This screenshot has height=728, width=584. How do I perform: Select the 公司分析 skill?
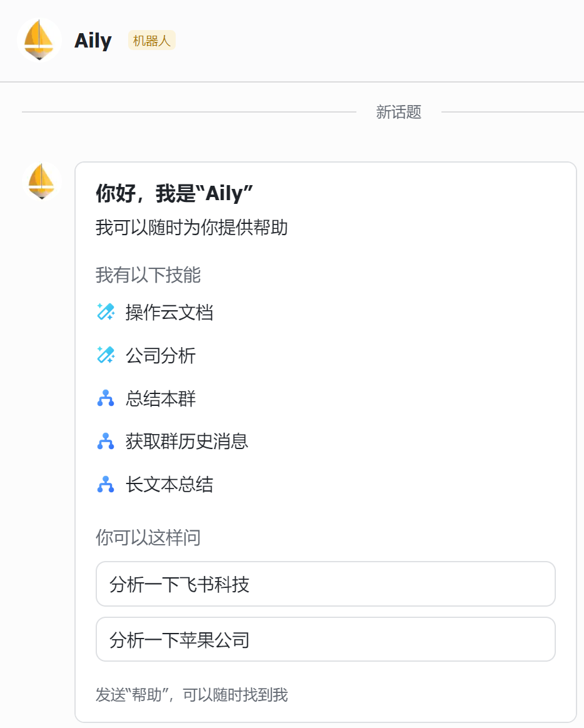point(161,356)
